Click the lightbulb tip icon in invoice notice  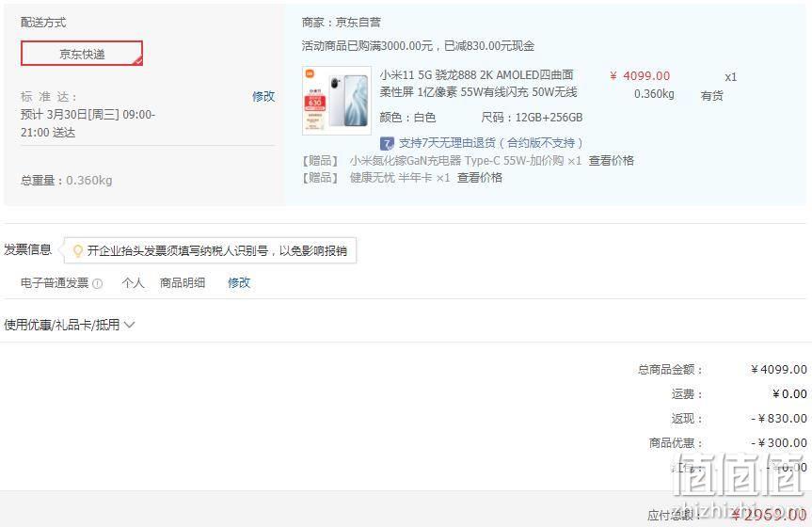point(78,251)
